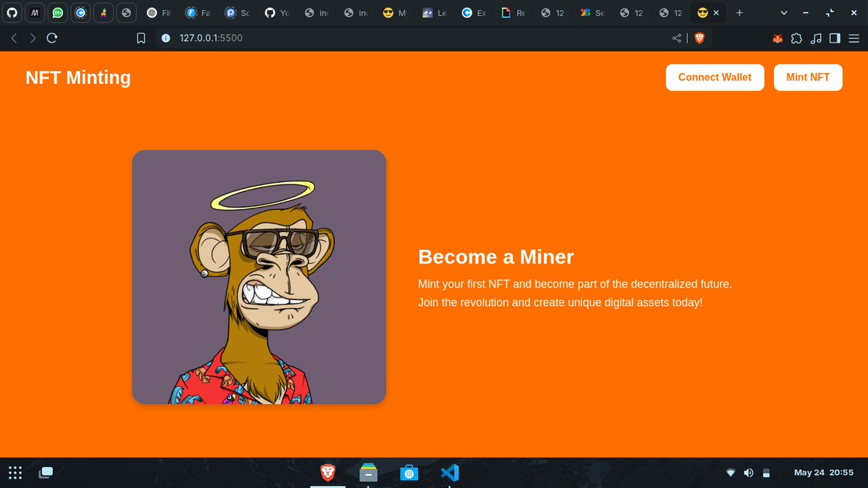Click the 'Join the revolution' paragraph line

[x=561, y=302]
